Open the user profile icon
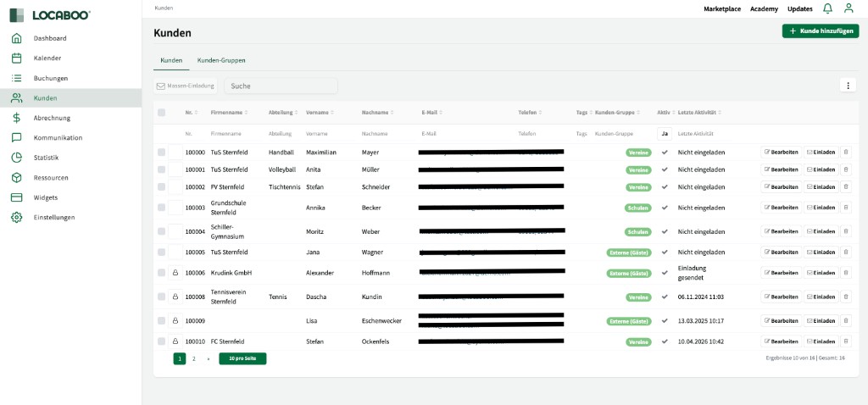The image size is (868, 405). [x=848, y=8]
